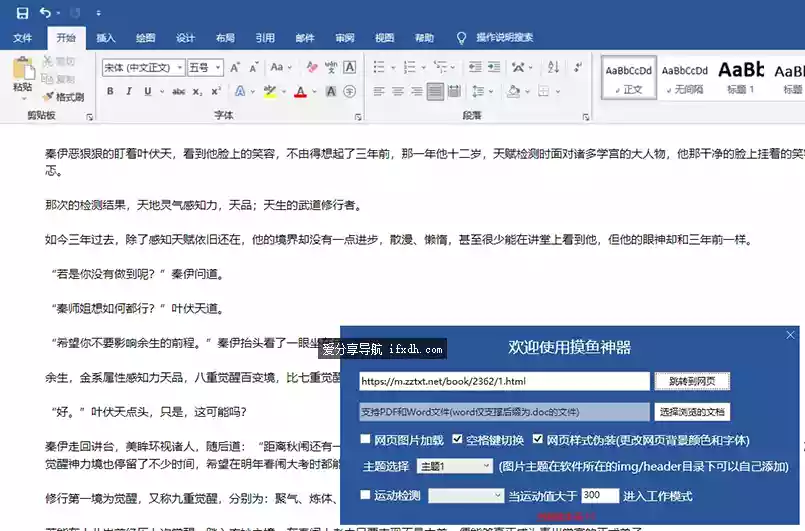Select 无间隔 style in gallery

685,78
